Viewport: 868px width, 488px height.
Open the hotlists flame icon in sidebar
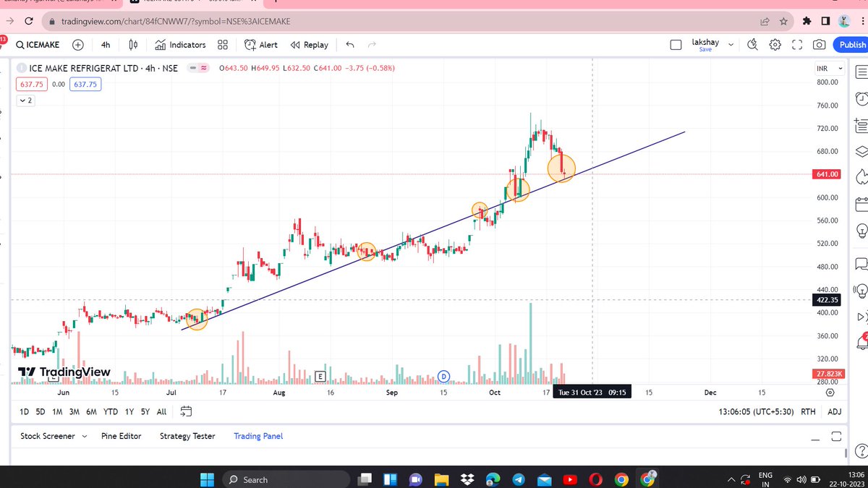pyautogui.click(x=861, y=177)
